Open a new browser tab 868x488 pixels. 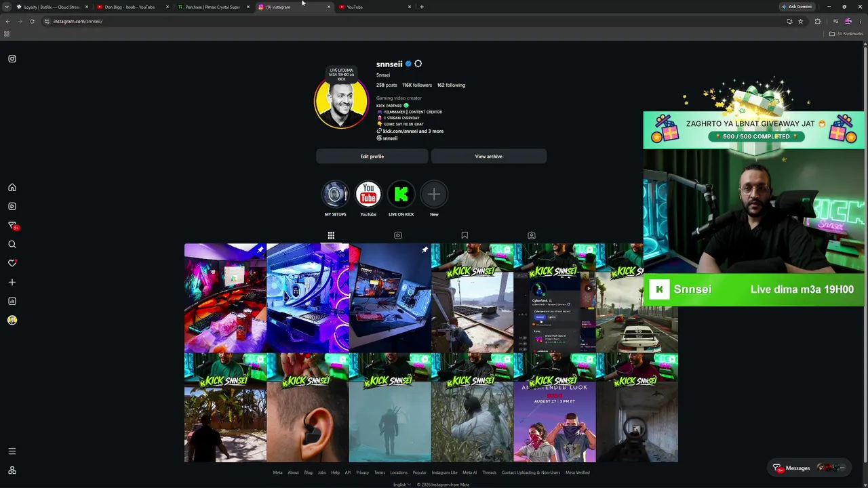pos(422,7)
